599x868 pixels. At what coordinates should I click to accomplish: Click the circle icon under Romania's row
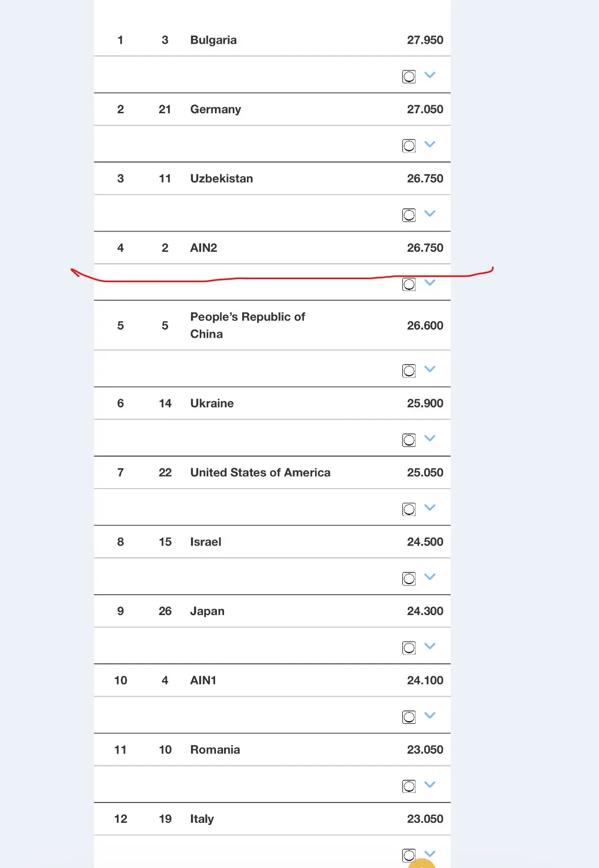[409, 786]
